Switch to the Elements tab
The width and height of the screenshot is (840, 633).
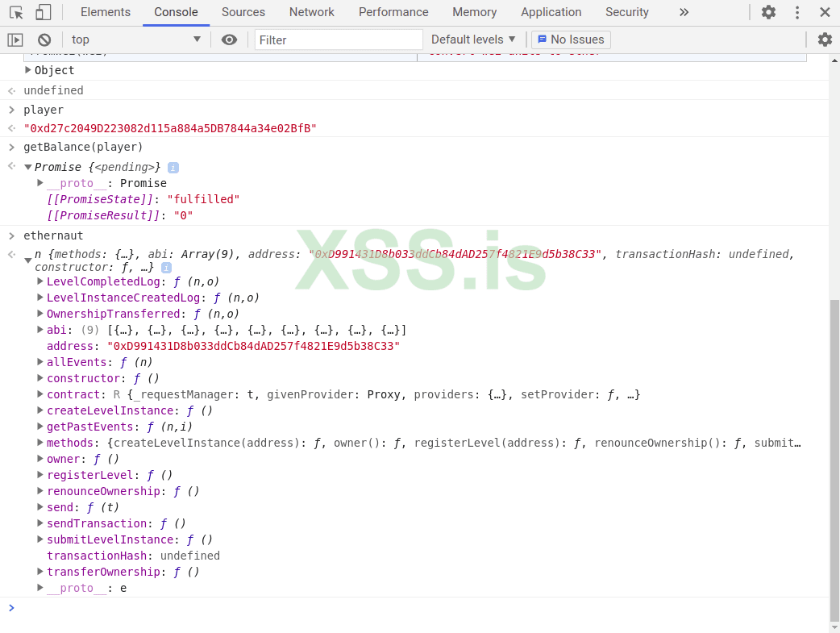[x=106, y=12]
